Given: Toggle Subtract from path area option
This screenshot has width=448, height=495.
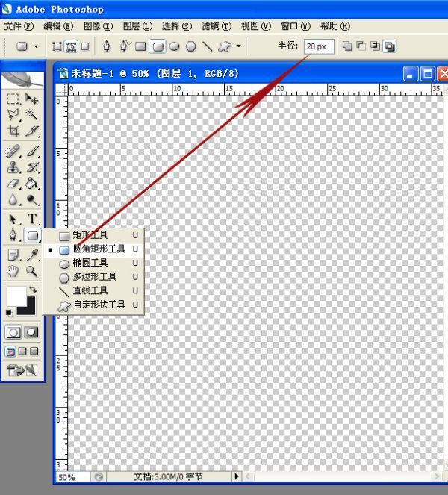Looking at the screenshot, I should [x=361, y=46].
